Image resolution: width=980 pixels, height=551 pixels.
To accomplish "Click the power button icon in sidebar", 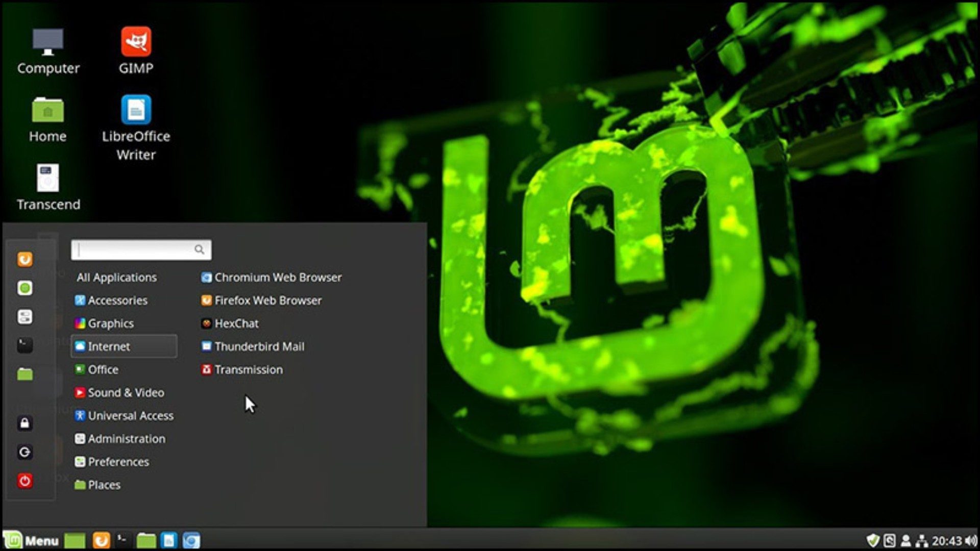I will 25,481.
